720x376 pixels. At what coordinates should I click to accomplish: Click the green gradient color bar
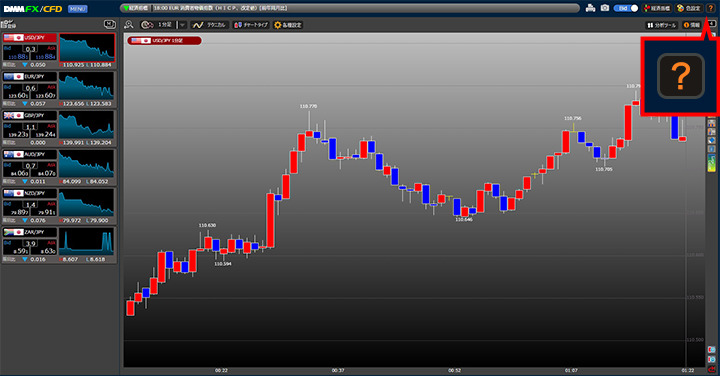(712, 163)
